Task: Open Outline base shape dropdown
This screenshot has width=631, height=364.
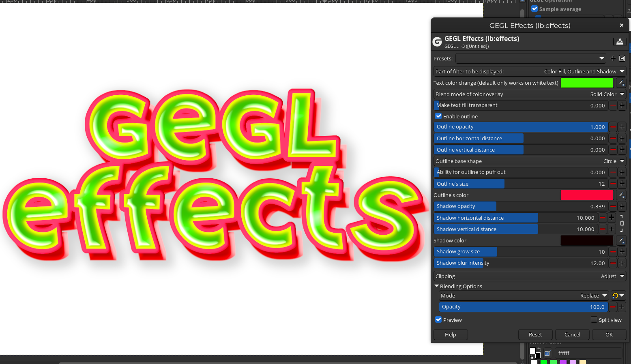Action: pyautogui.click(x=530, y=161)
